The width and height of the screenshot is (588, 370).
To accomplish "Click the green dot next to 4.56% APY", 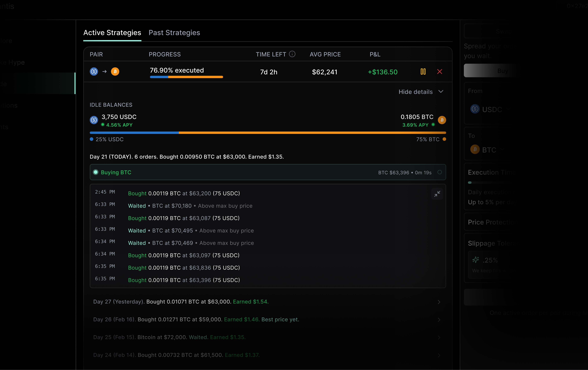I will click(x=103, y=125).
